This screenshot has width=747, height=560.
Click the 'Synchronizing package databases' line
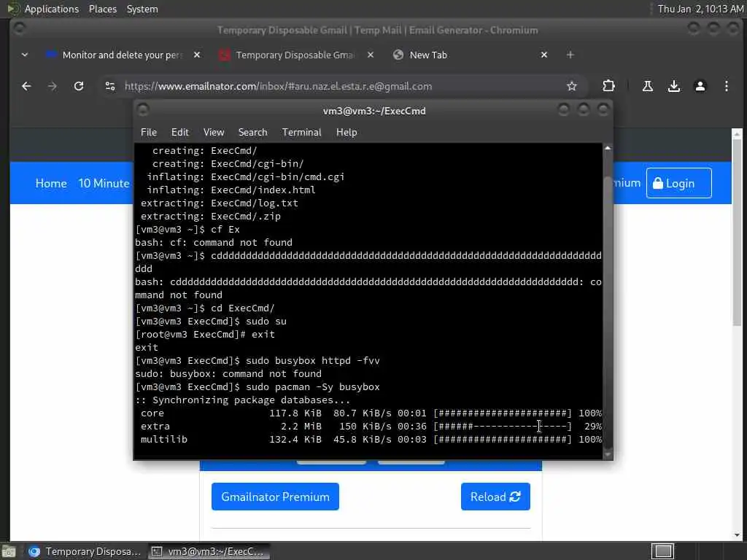(x=243, y=400)
